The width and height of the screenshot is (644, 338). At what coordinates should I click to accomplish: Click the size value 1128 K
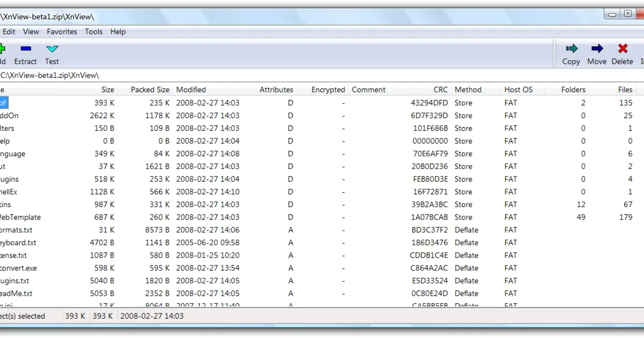pos(102,192)
